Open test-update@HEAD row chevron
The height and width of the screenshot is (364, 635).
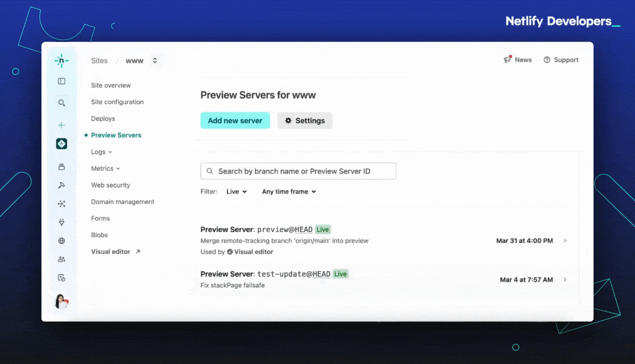pyautogui.click(x=565, y=280)
